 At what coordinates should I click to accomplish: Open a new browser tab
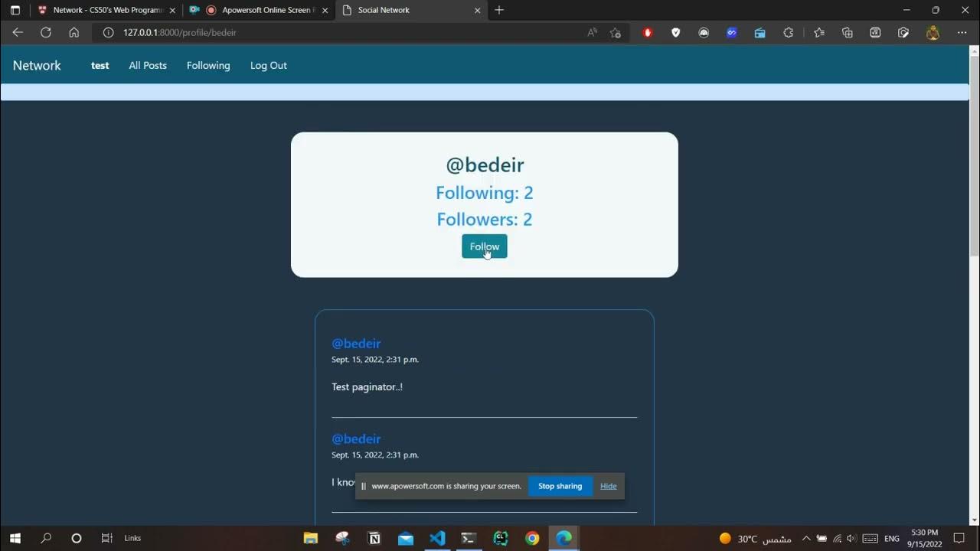click(x=499, y=10)
